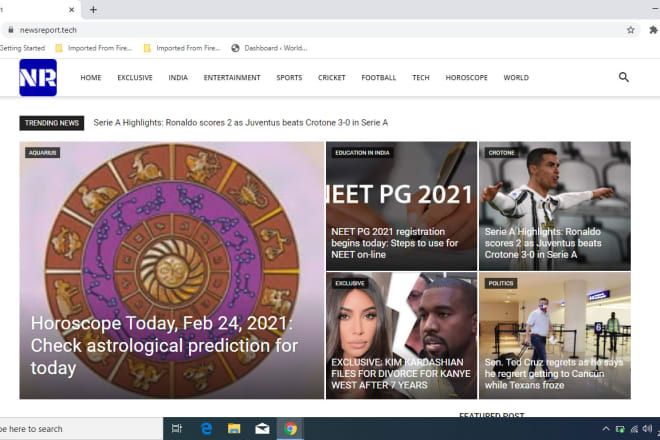Open the NEET PG 2021 registration article
This screenshot has height=440, width=660.
[x=394, y=243]
